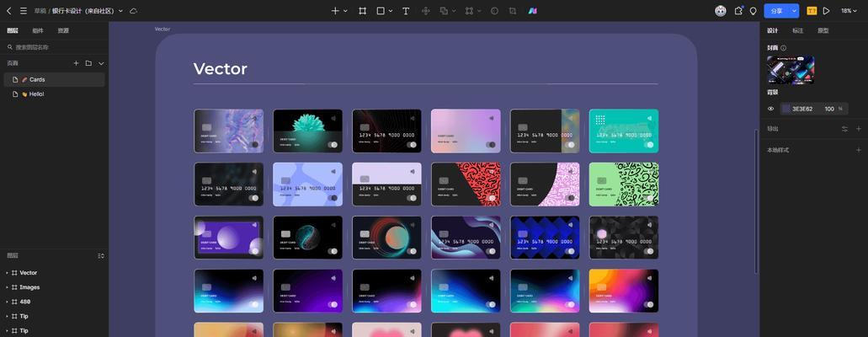Image resolution: width=868 pixels, height=337 pixels.
Task: Open the plugins puzzle icon
Action: pos(738,10)
